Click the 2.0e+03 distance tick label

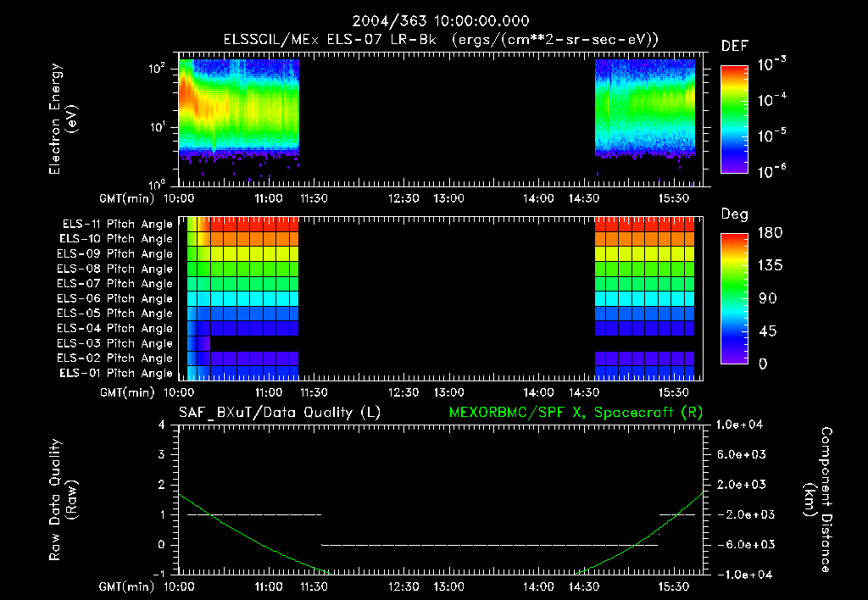[742, 484]
